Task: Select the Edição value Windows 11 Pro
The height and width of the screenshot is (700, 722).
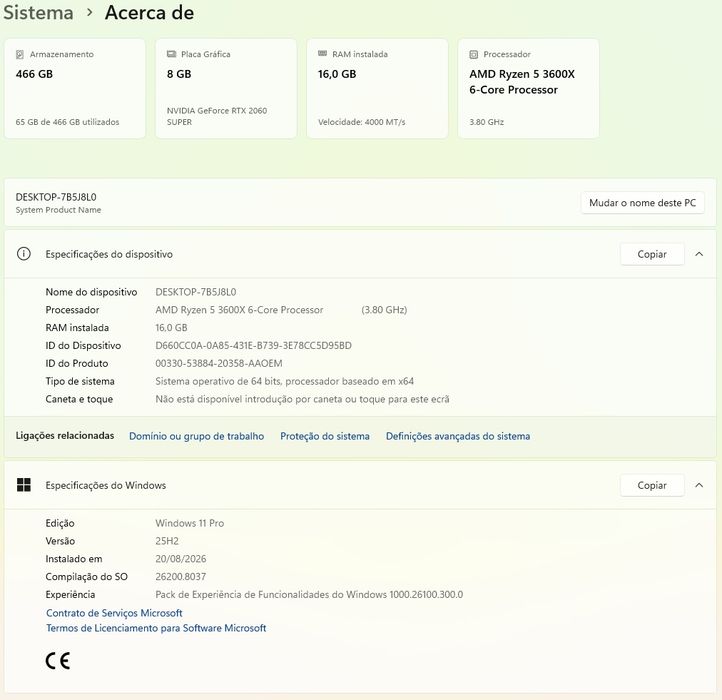Action: tap(190, 523)
